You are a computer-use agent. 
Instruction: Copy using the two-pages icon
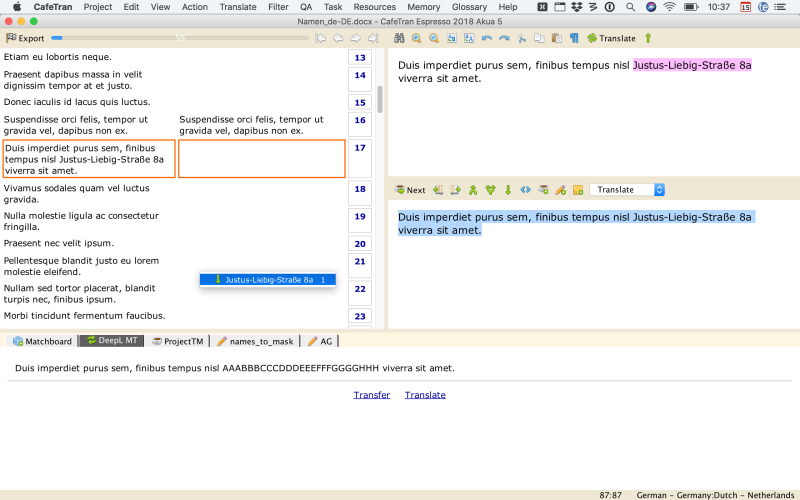tap(539, 38)
